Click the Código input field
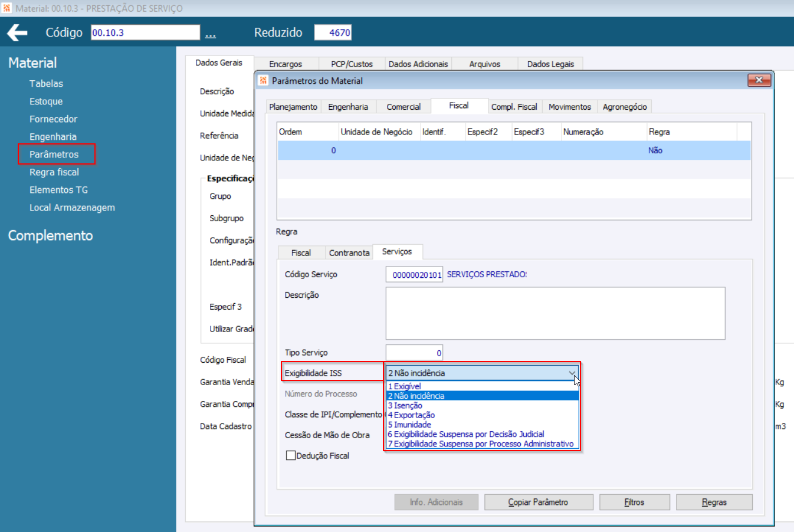The width and height of the screenshot is (794, 532). coord(145,32)
